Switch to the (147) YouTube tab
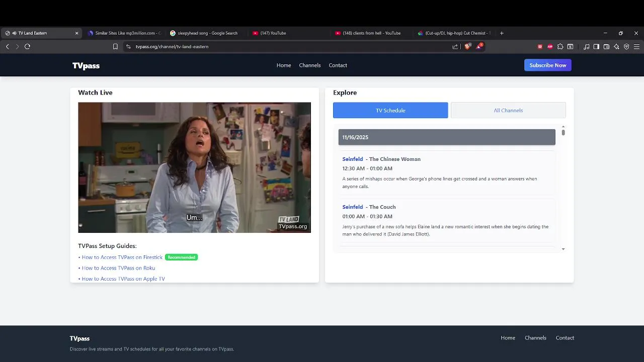 point(289,33)
